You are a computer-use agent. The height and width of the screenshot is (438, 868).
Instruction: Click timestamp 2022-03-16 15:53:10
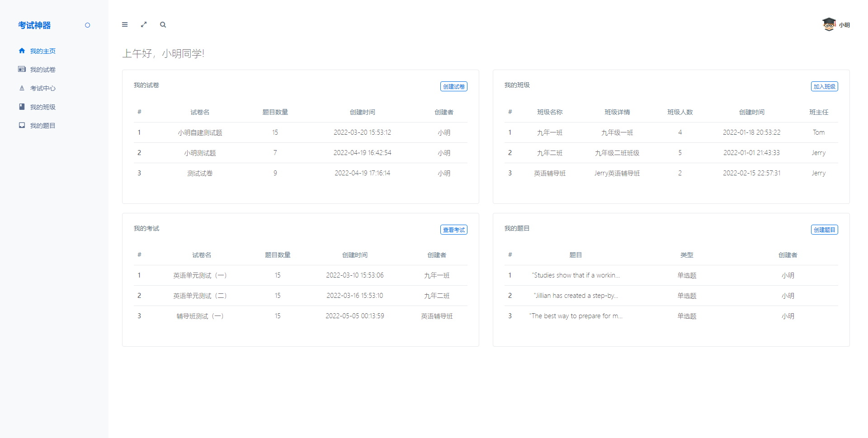[x=355, y=296]
